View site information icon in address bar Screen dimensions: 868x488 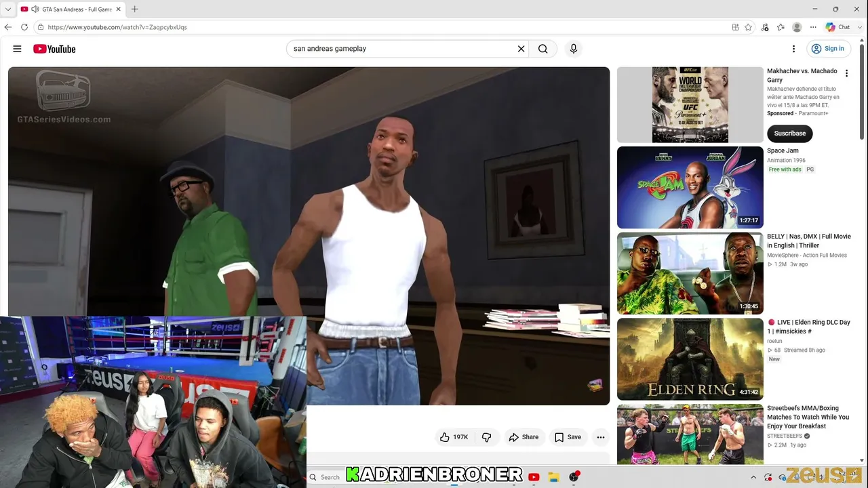click(x=41, y=27)
